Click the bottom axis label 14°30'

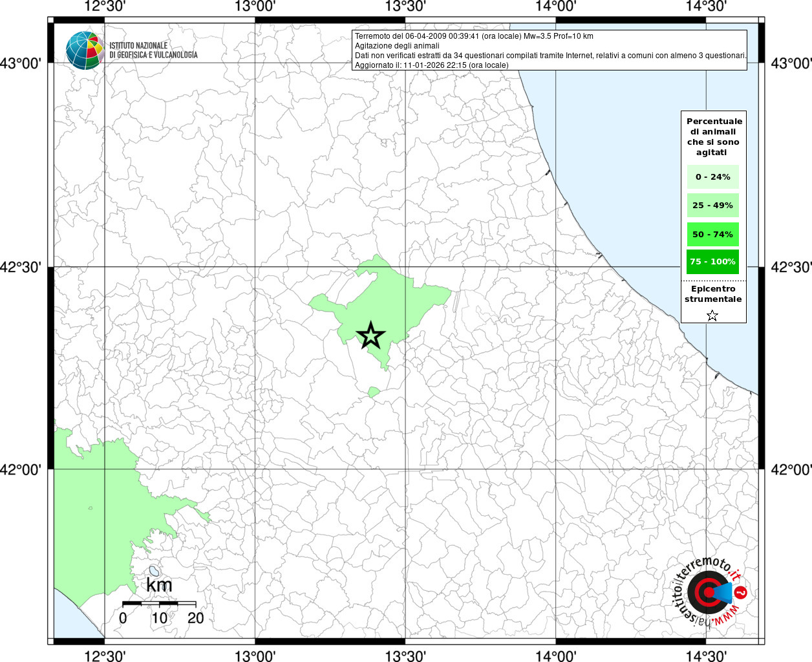click(706, 656)
